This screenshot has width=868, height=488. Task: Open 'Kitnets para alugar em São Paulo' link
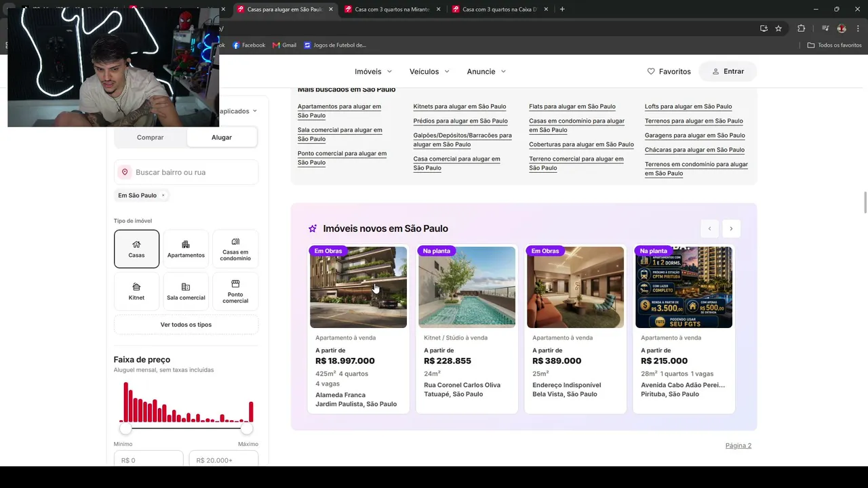click(x=460, y=106)
